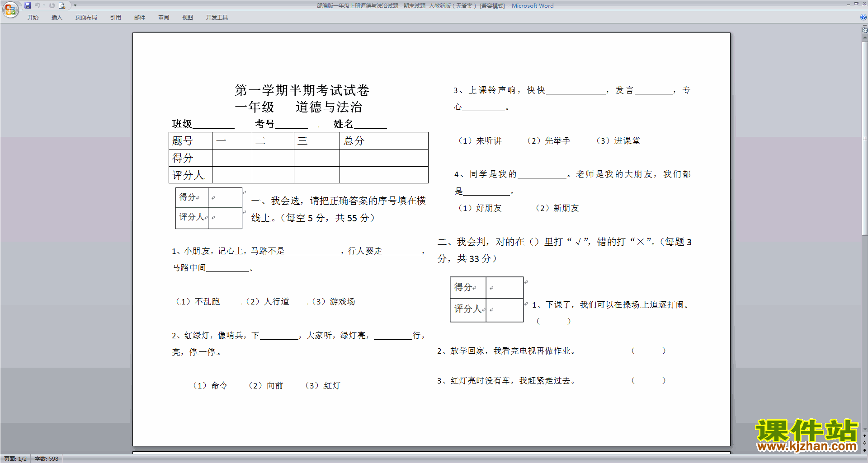Image resolution: width=868 pixels, height=463 pixels.
Task: Open the 插入 ribbon tab
Action: 57,18
